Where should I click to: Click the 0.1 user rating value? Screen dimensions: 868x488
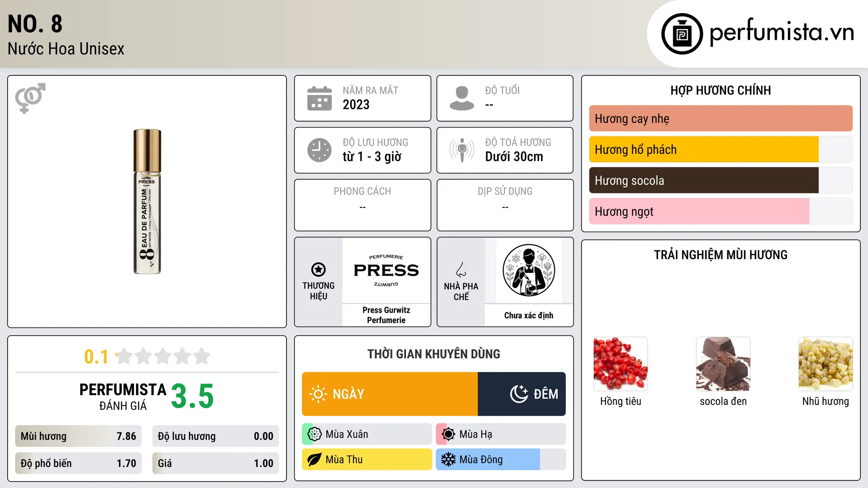click(96, 357)
